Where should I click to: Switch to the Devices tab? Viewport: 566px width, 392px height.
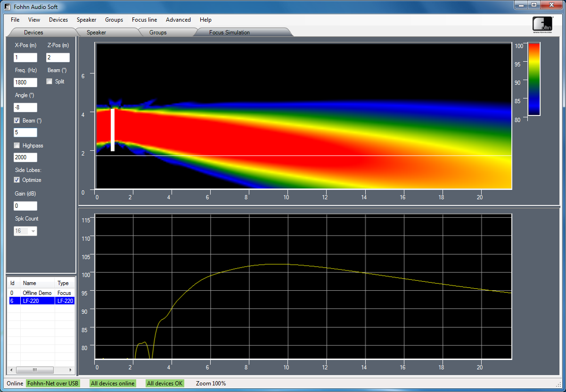tap(33, 33)
